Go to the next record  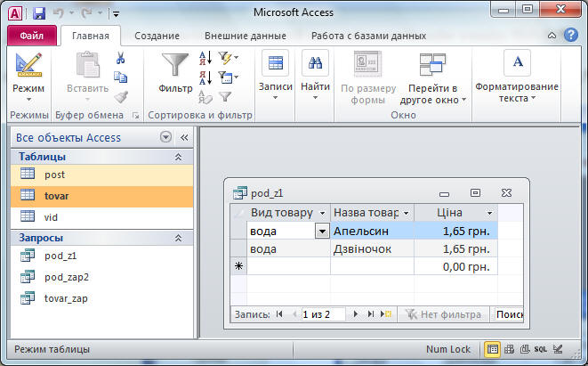pyautogui.click(x=355, y=314)
